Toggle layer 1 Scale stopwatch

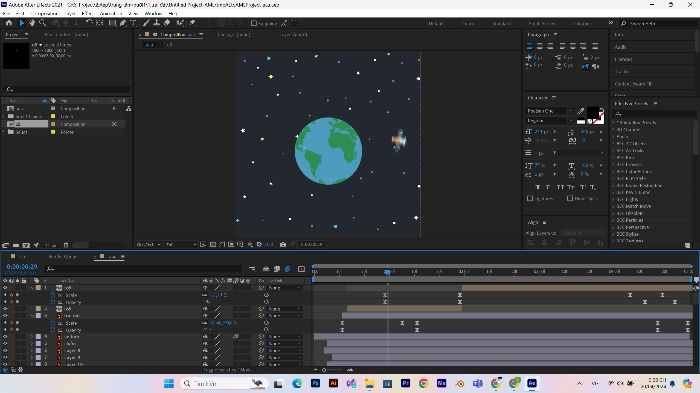(53, 295)
